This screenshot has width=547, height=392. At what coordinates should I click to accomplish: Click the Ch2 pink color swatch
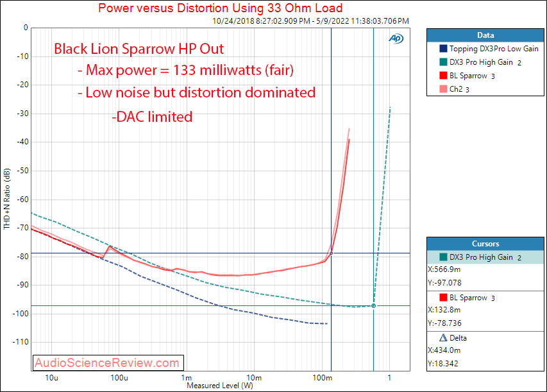[x=443, y=89]
